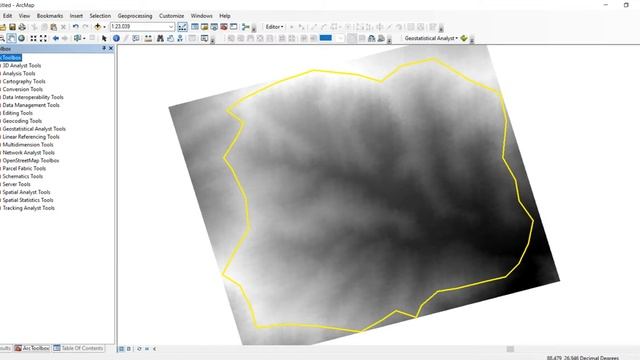Select the Conversion Tools toolbox

[22, 89]
